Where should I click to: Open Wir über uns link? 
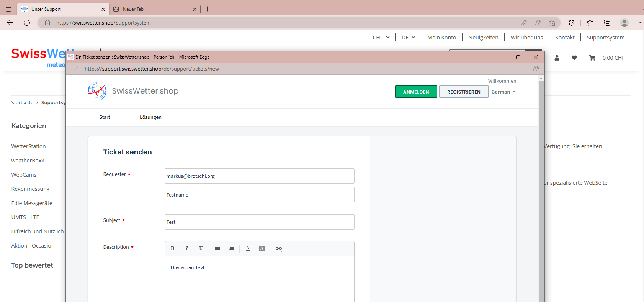point(526,38)
